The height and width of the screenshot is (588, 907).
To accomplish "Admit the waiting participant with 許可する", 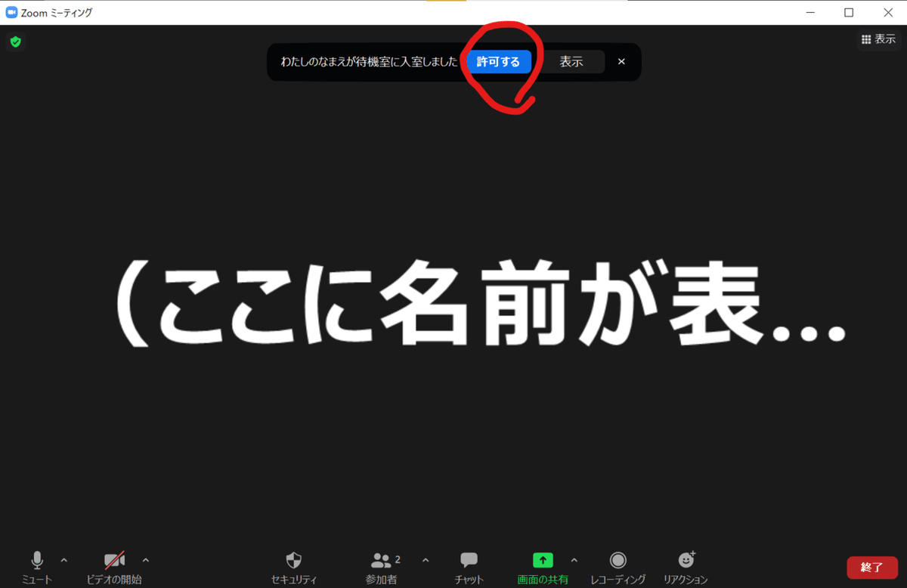I will point(499,62).
